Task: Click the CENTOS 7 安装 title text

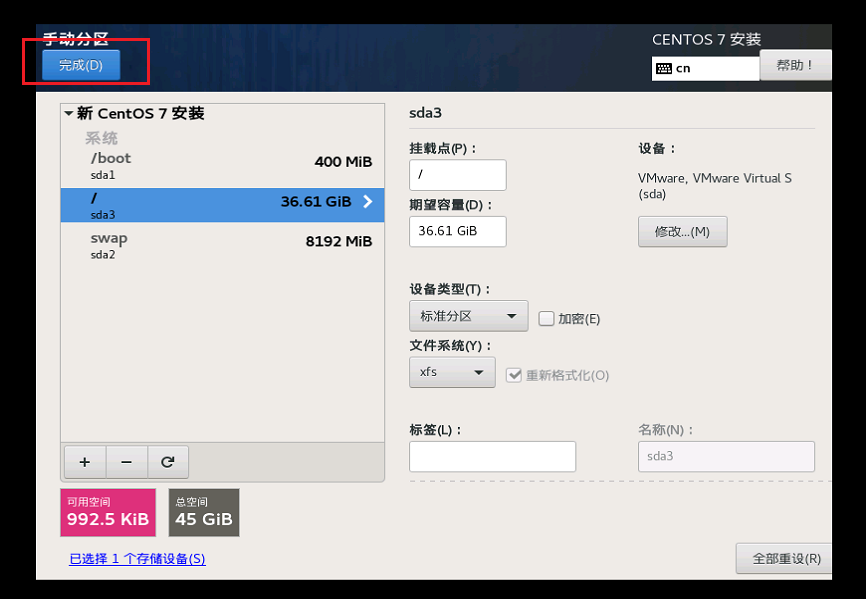Action: (x=706, y=40)
